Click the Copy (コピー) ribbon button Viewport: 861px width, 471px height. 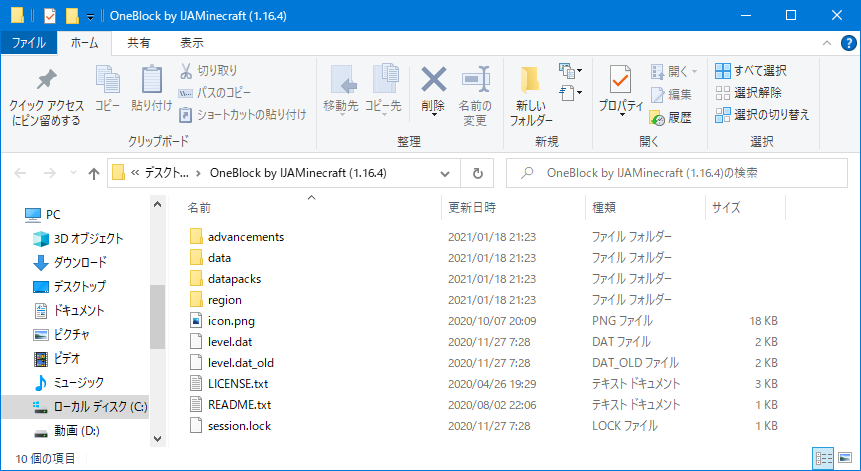108,89
